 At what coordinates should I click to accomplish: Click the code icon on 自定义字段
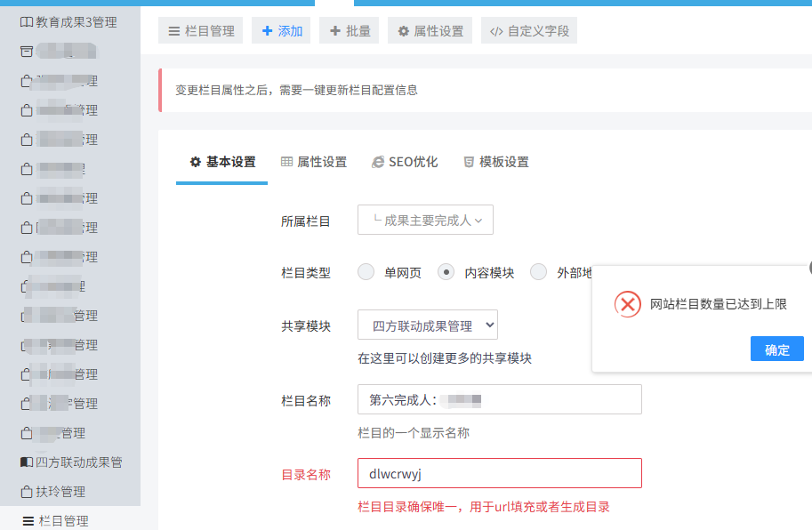click(496, 32)
